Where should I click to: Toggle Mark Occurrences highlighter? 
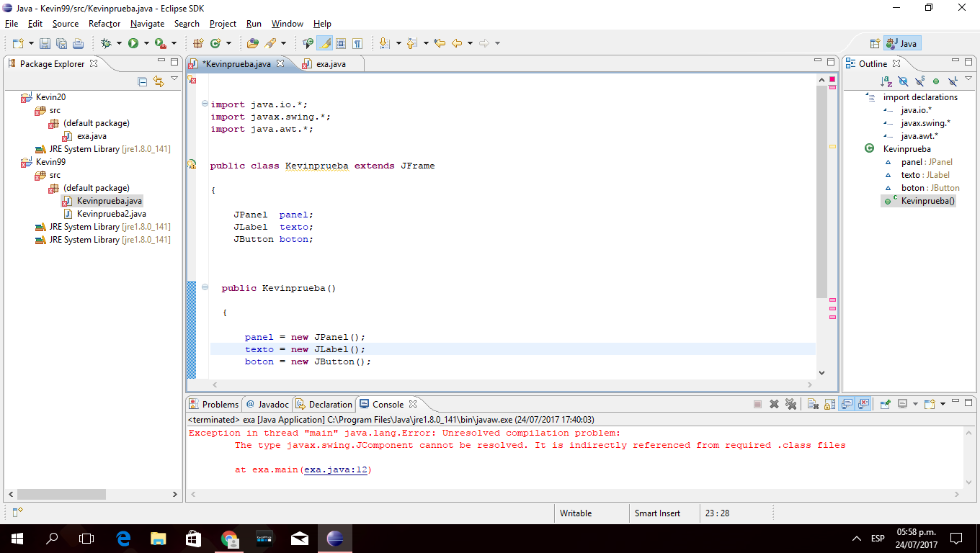tap(325, 43)
